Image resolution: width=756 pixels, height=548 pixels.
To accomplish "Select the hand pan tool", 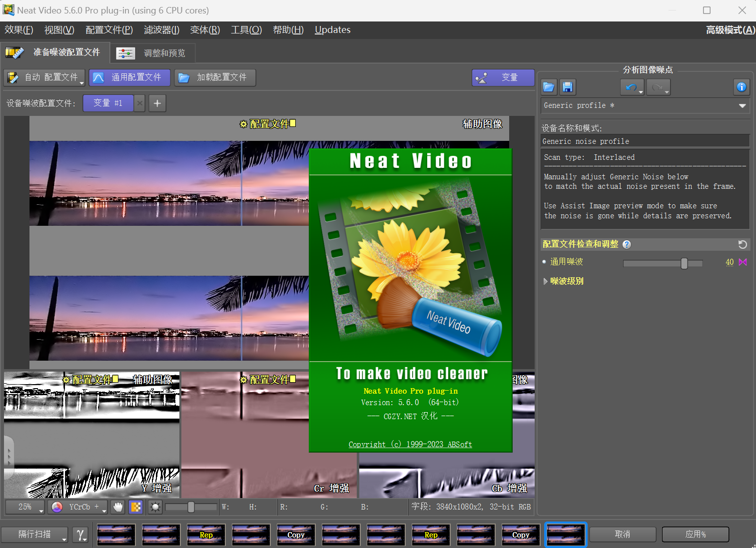I will tap(118, 507).
